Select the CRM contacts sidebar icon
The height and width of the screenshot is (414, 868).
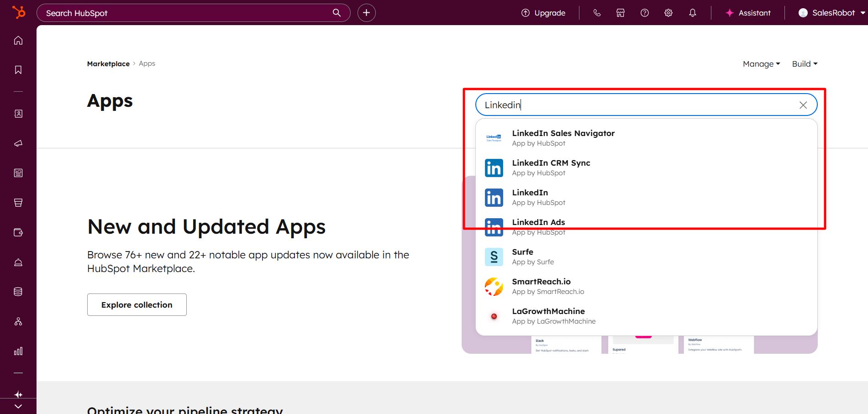pos(18,114)
